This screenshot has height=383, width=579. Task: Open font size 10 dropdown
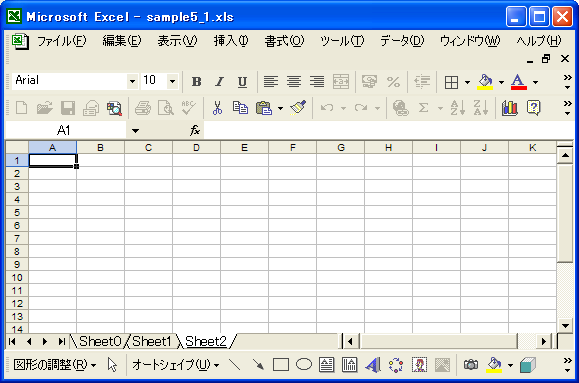pos(172,81)
